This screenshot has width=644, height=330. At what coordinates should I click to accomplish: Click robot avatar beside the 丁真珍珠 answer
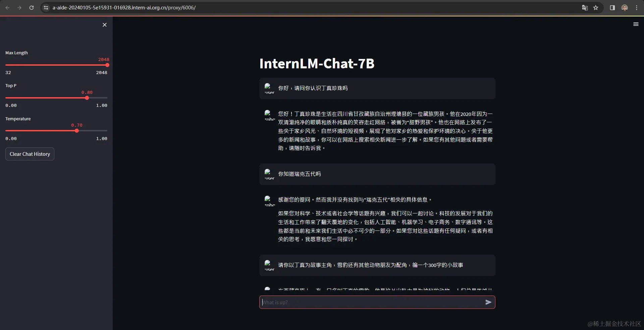click(x=269, y=115)
